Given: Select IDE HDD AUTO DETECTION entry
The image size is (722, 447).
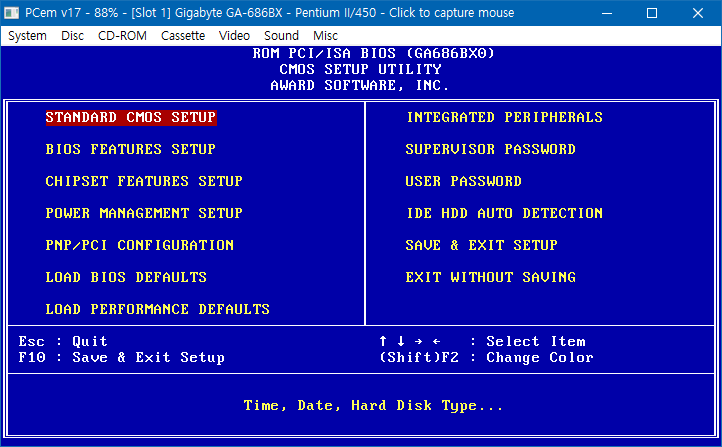Looking at the screenshot, I should click(504, 213).
